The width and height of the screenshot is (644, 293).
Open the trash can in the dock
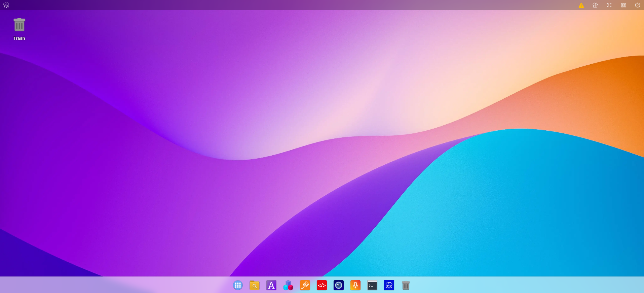[406, 285]
